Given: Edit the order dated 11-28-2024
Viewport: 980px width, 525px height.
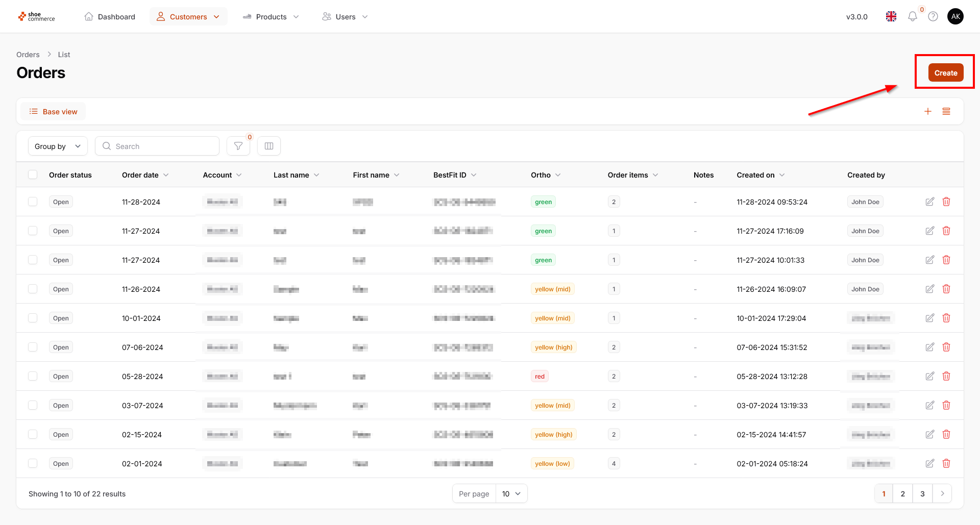Looking at the screenshot, I should (930, 202).
